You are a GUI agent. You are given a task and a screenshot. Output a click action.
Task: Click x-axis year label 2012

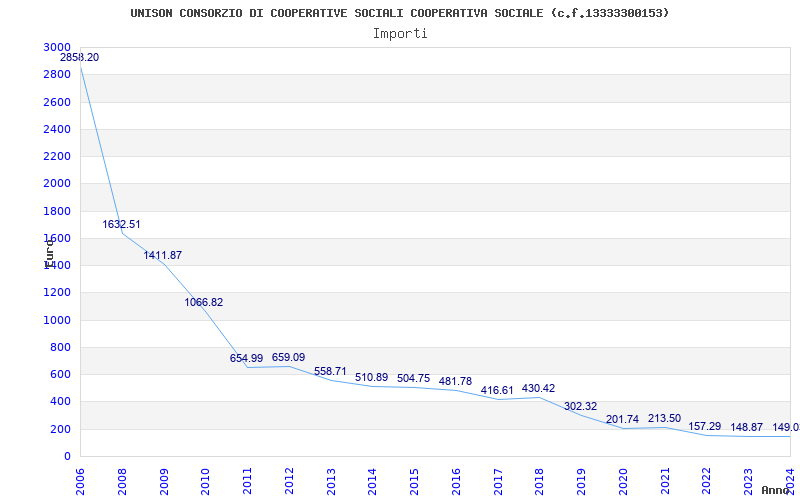[x=289, y=482]
